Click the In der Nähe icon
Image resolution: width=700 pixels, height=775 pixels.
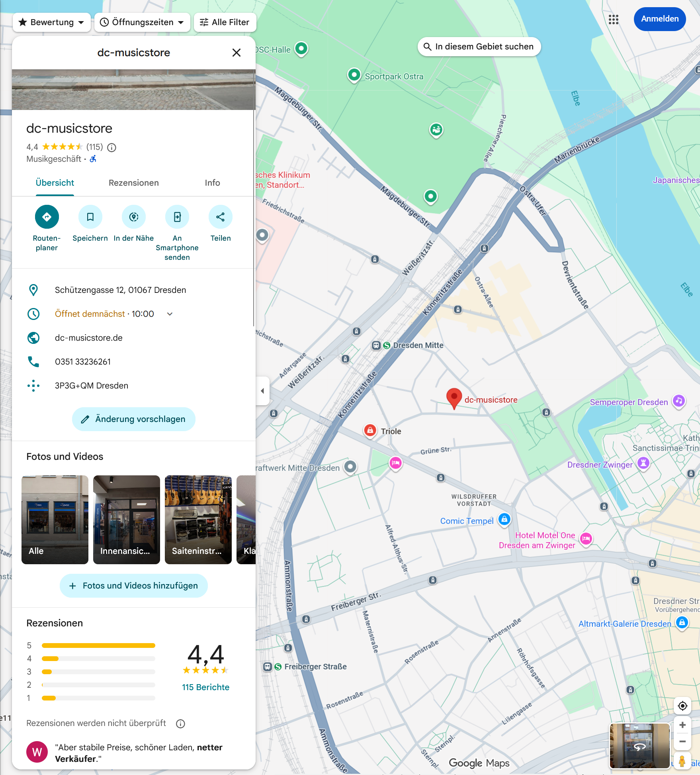click(133, 217)
